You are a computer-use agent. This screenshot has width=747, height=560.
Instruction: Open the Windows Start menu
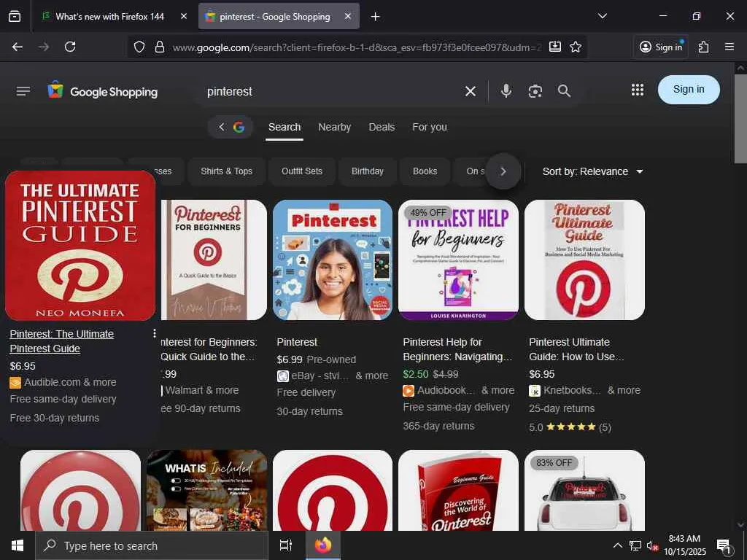(18, 545)
